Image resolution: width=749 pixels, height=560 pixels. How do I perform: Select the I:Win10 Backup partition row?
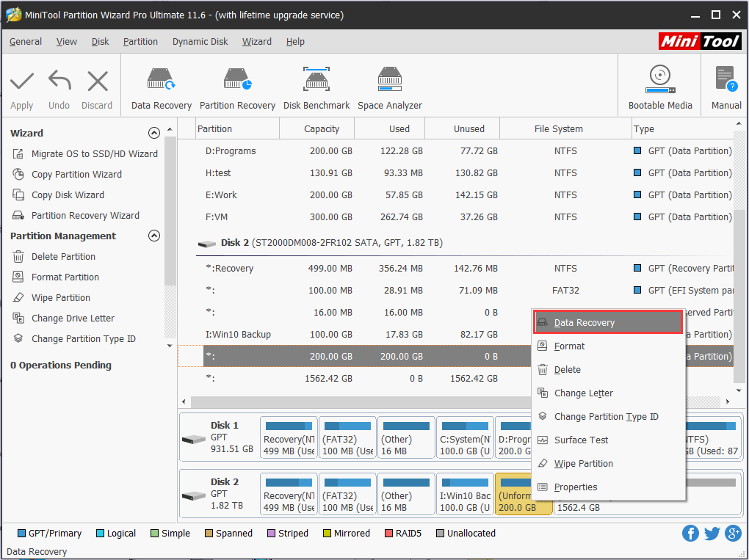click(355, 334)
